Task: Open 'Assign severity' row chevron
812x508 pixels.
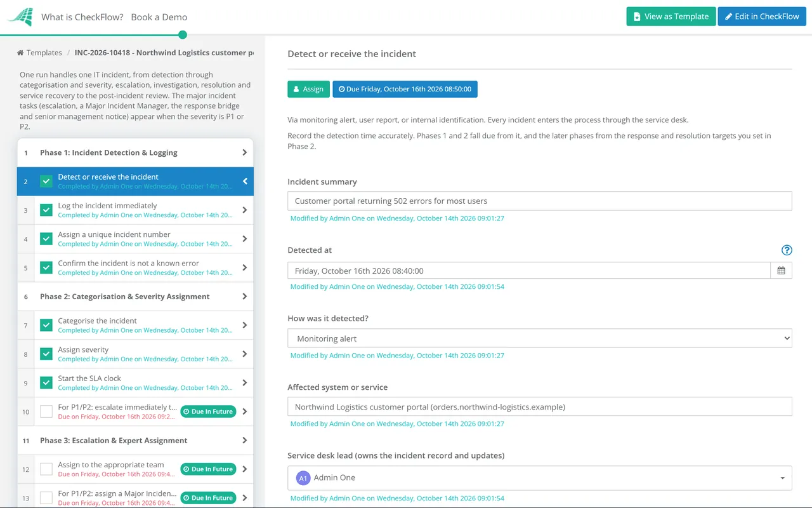Action: tap(245, 354)
